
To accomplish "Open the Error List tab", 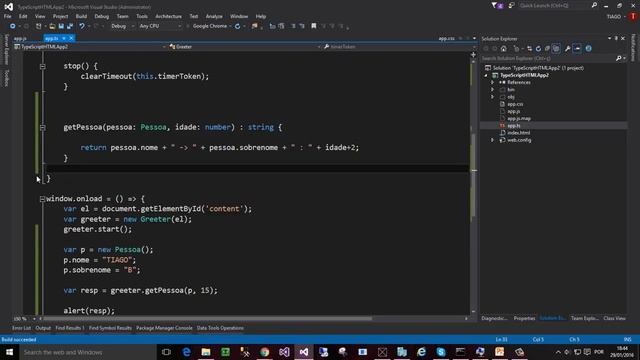I will [x=21, y=328].
